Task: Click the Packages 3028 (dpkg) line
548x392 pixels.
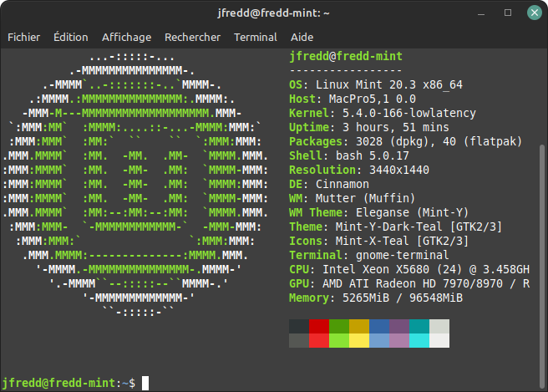Action: click(406, 141)
